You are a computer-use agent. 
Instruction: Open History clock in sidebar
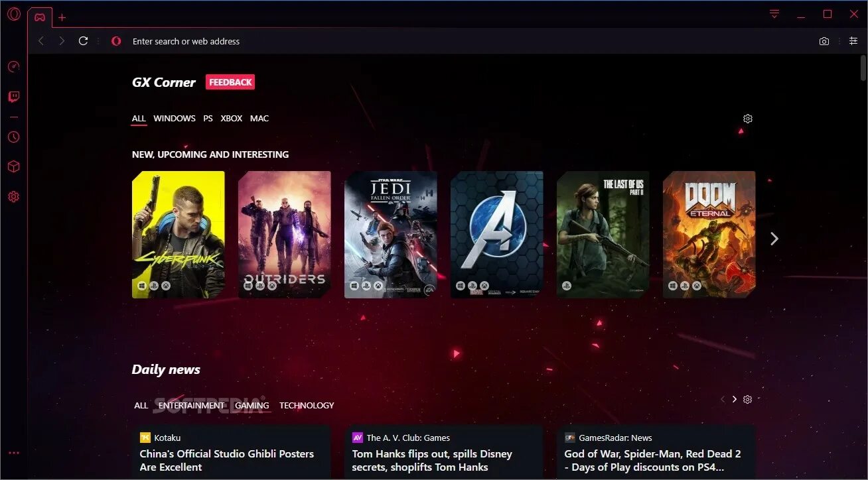(x=13, y=137)
